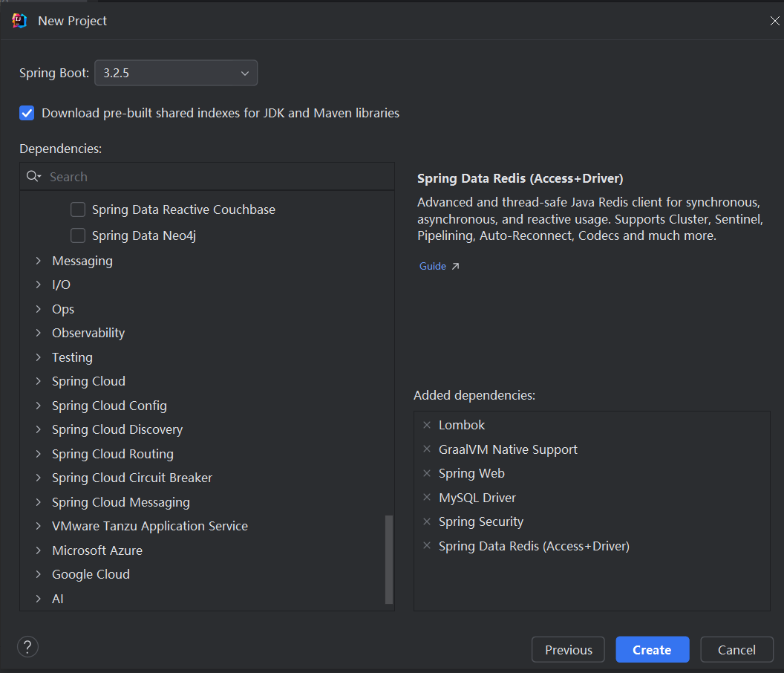The image size is (784, 673).
Task: Remove Spring Web from added dependencies
Action: pos(426,473)
